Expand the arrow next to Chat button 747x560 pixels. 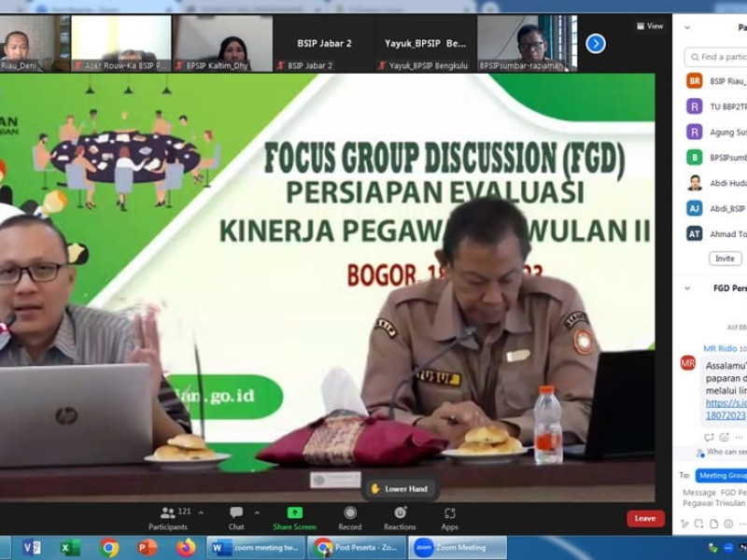click(257, 512)
